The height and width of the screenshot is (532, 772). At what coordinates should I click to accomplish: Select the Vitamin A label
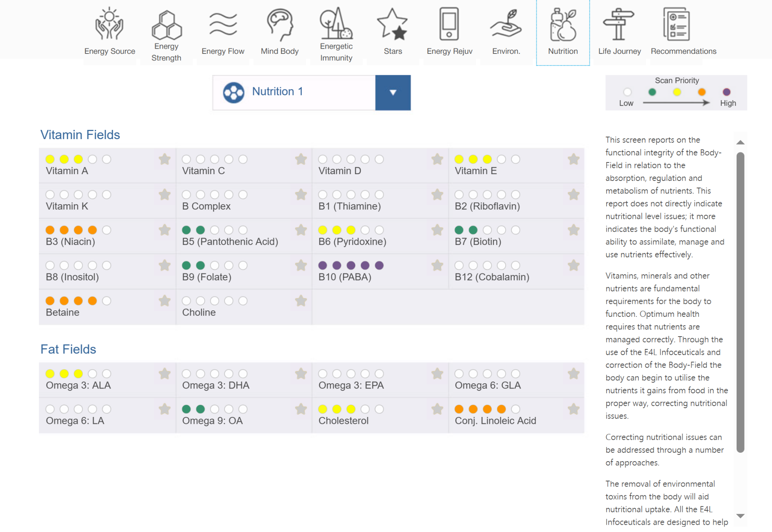click(67, 171)
